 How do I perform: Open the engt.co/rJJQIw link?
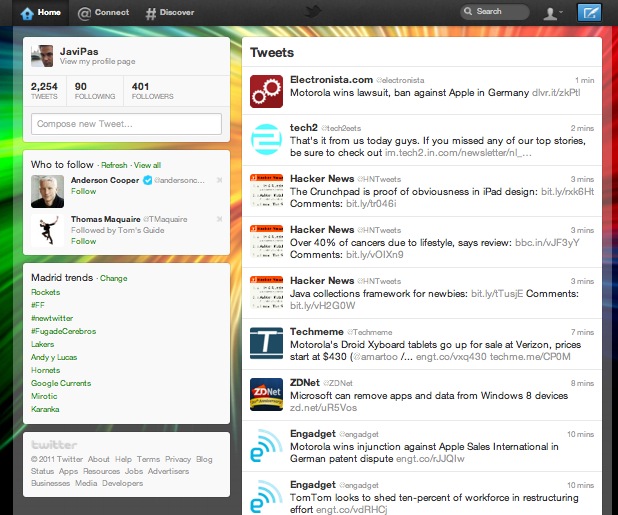click(x=430, y=459)
